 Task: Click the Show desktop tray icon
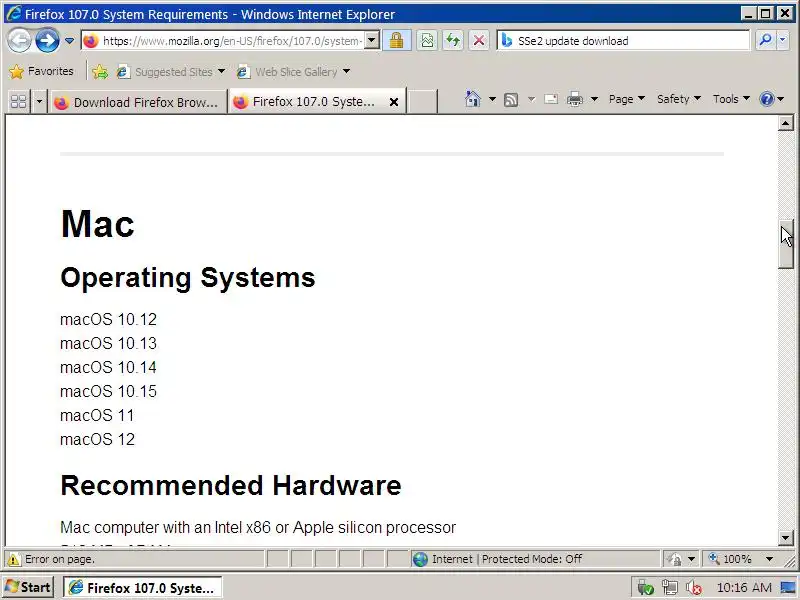[x=788, y=588]
